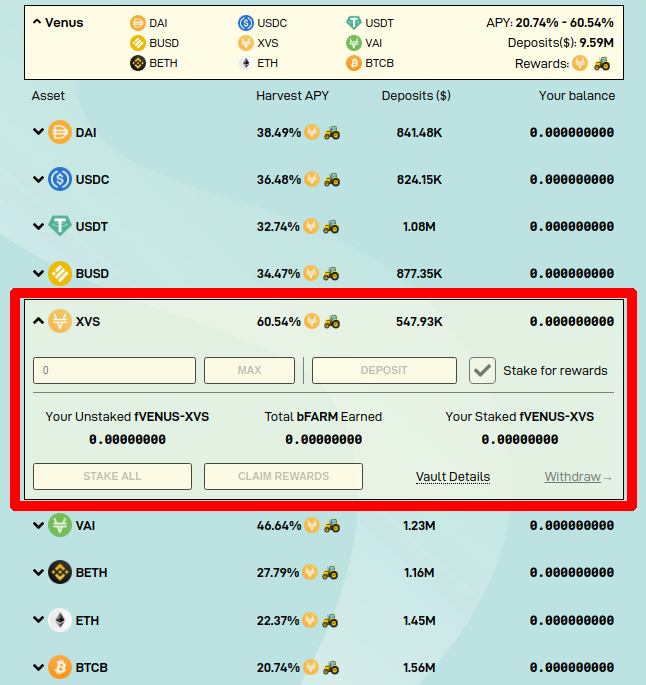
Task: Click the Total bFARM Earned label
Action: click(323, 417)
